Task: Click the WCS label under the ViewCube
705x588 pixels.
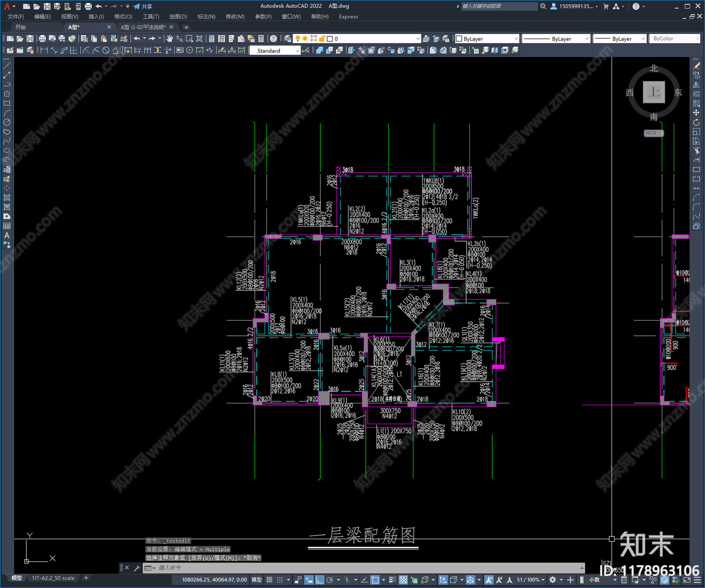Action: (x=654, y=133)
